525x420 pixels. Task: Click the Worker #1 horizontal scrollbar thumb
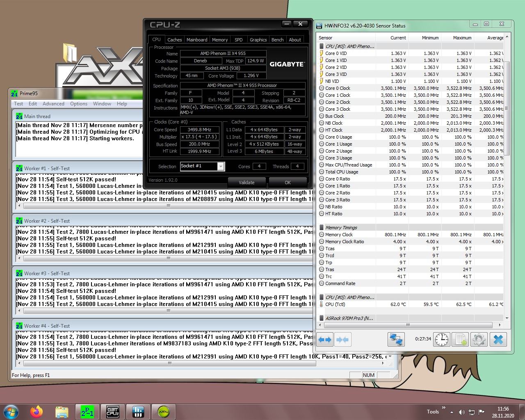pos(168,205)
